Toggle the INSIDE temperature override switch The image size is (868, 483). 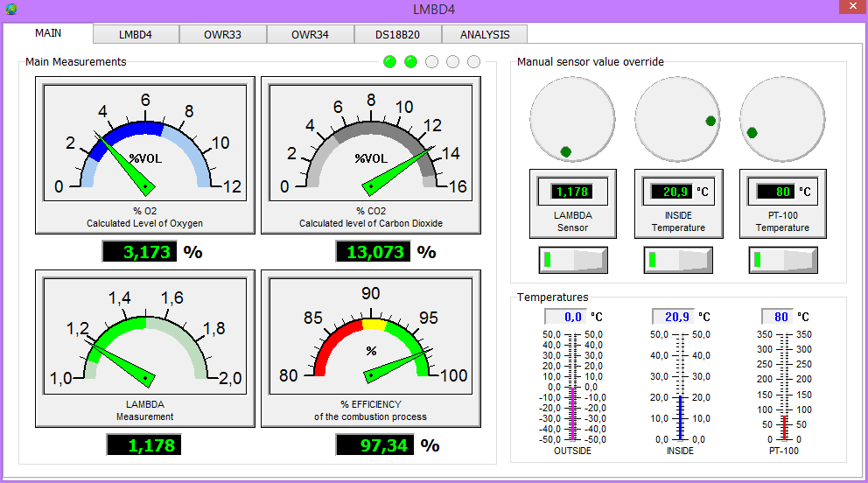(x=678, y=260)
